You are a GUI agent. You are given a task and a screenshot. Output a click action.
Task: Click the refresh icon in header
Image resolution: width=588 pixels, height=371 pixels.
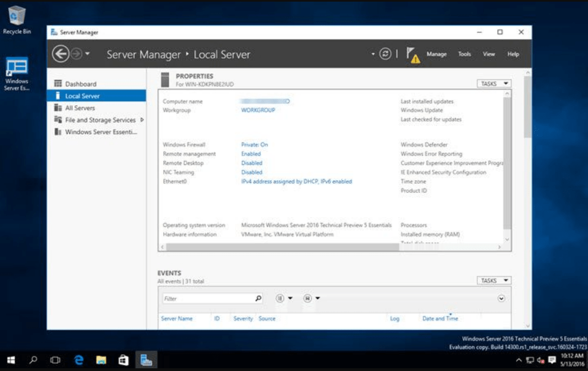click(x=385, y=54)
